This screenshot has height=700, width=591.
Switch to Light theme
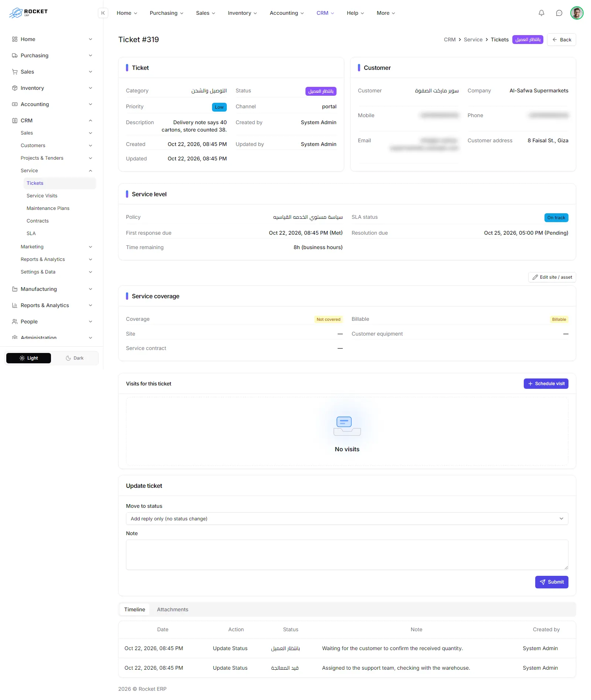pos(28,358)
